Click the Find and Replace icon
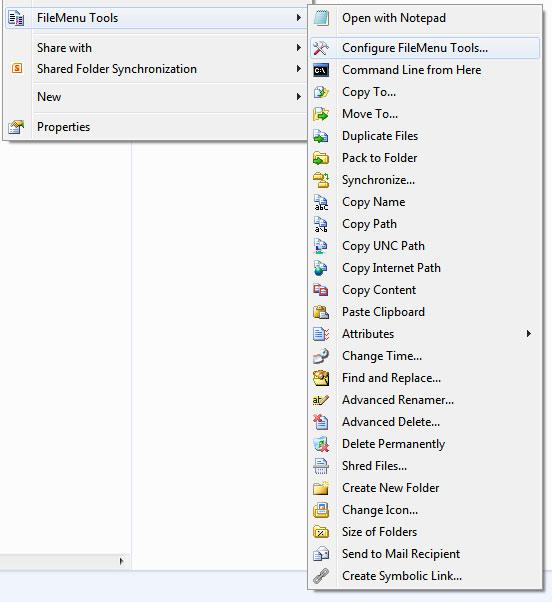 (x=321, y=378)
